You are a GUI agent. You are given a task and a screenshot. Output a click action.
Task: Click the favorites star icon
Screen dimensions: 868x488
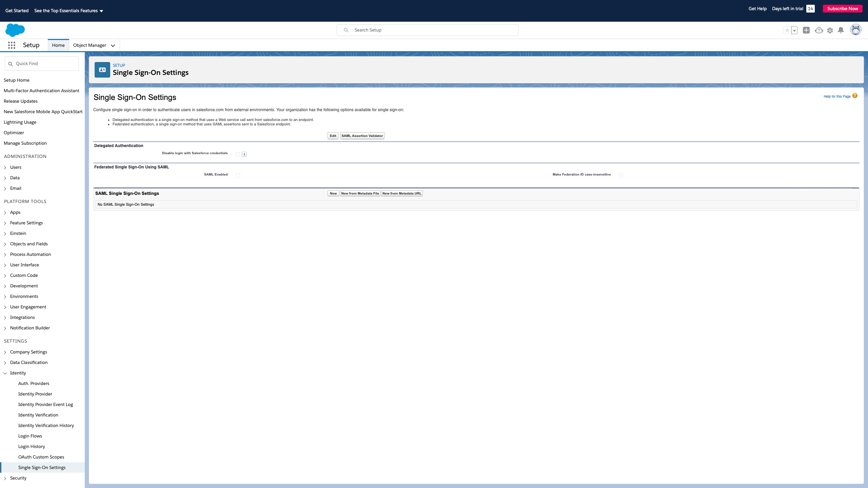pos(787,30)
